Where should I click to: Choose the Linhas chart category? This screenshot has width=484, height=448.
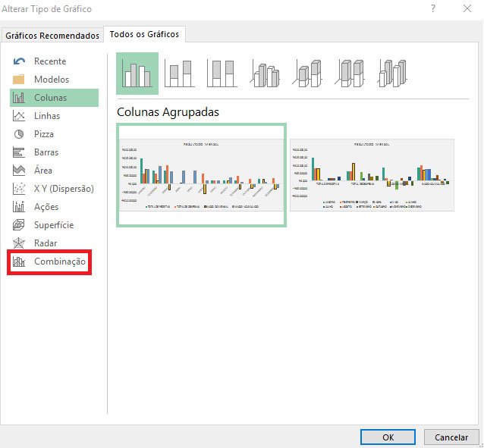[46, 116]
